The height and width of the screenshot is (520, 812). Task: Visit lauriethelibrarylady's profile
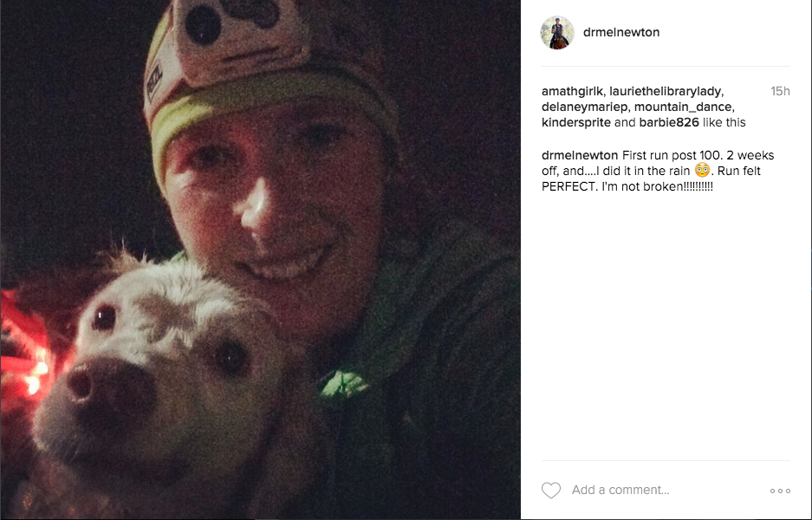click(665, 91)
